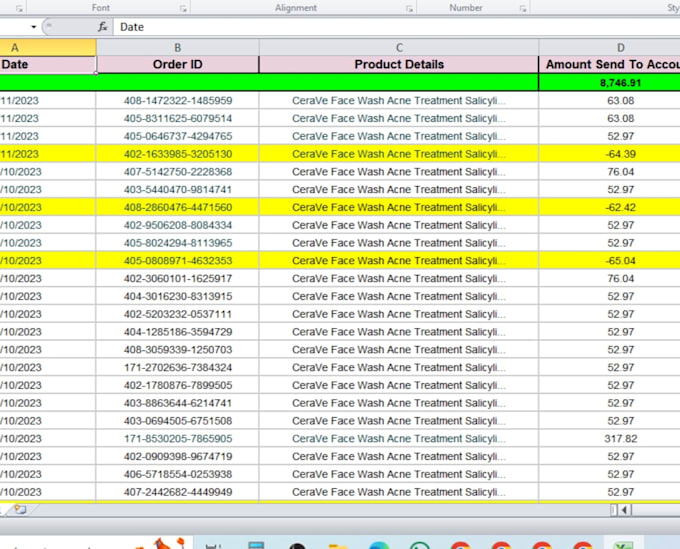The width and height of the screenshot is (680, 549).
Task: Select highlighted order ID 405-0808971-4632353
Action: tap(177, 261)
